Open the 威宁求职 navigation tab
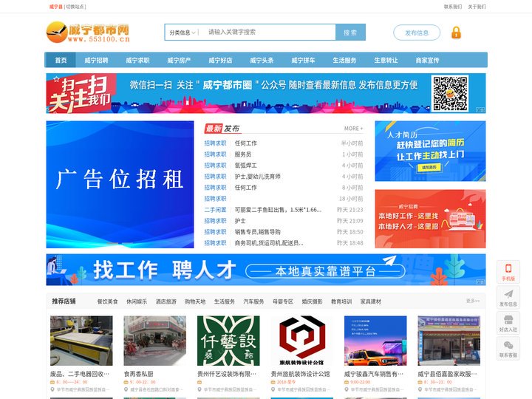Image resolution: width=532 pixels, height=399 pixels. [137, 60]
